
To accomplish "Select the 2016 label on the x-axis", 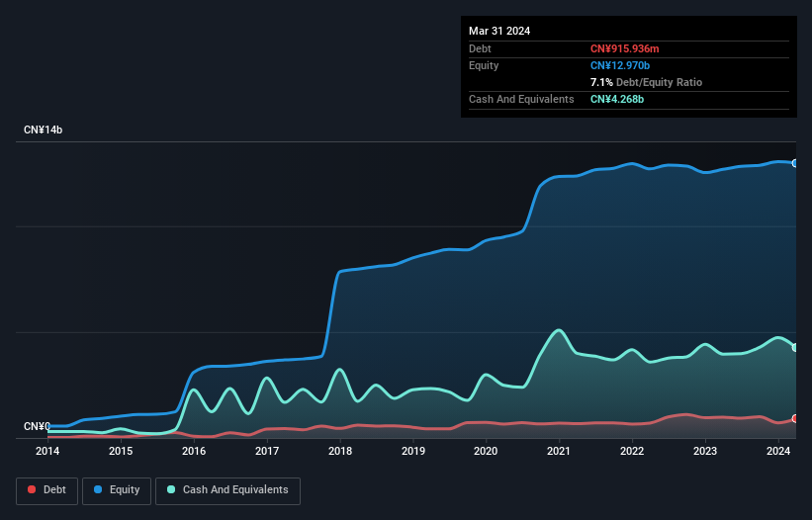I will (x=194, y=452).
